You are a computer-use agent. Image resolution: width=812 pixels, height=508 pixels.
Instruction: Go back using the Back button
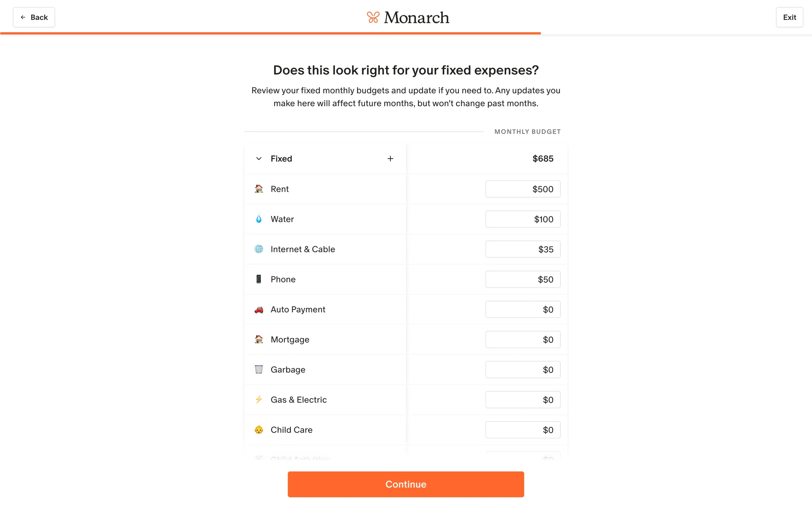click(x=34, y=17)
